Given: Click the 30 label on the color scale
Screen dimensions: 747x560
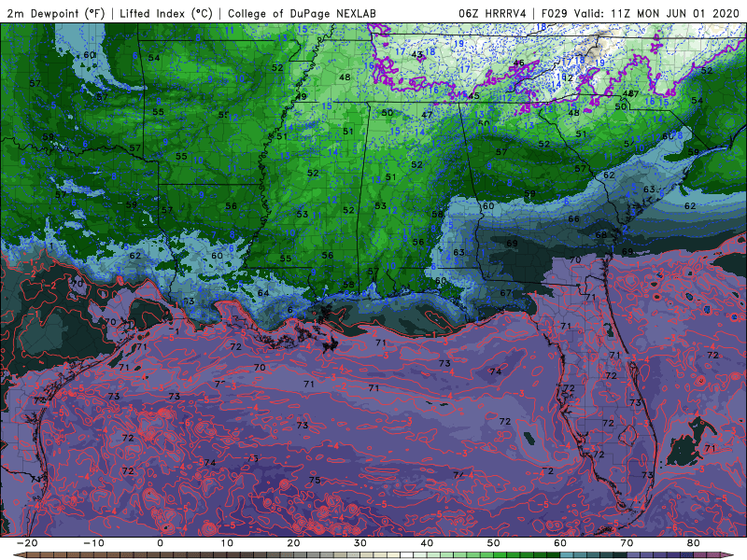Looking at the screenshot, I should [360, 543].
